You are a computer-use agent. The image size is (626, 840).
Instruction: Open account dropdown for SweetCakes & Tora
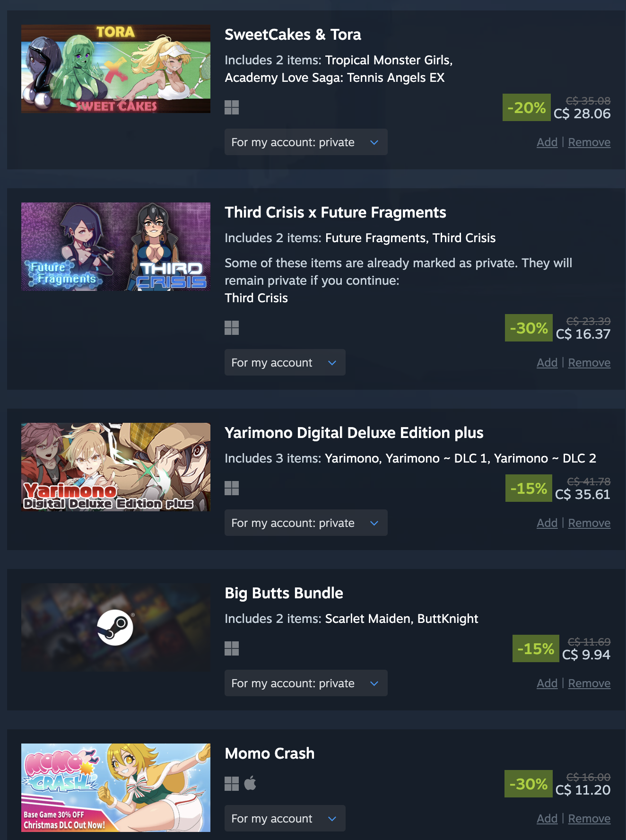click(x=306, y=142)
